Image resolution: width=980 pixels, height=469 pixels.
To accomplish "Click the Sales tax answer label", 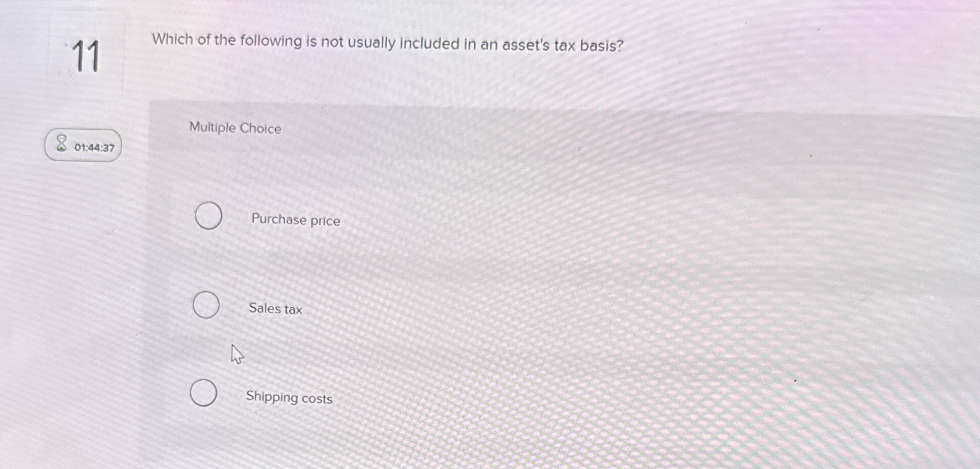I will (x=276, y=309).
